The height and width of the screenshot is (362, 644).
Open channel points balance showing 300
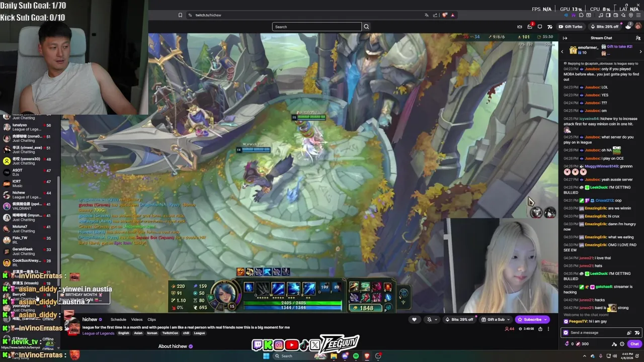coord(582,344)
